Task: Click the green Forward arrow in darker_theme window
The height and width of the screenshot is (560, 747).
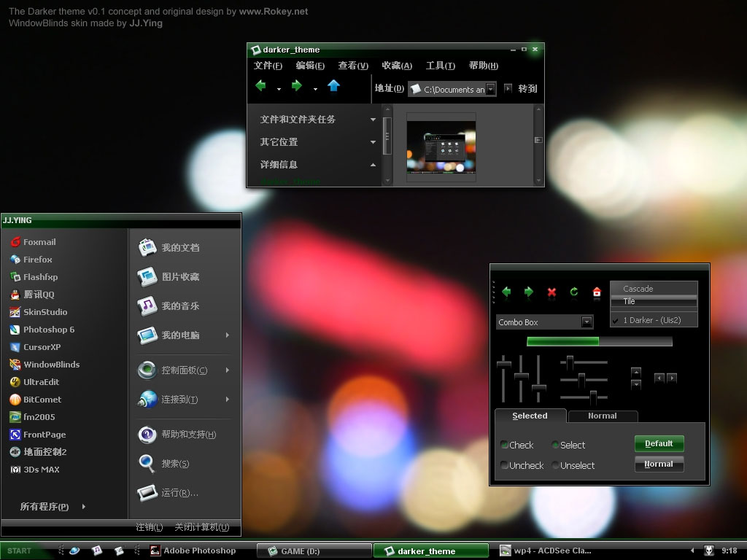Action: (296, 86)
